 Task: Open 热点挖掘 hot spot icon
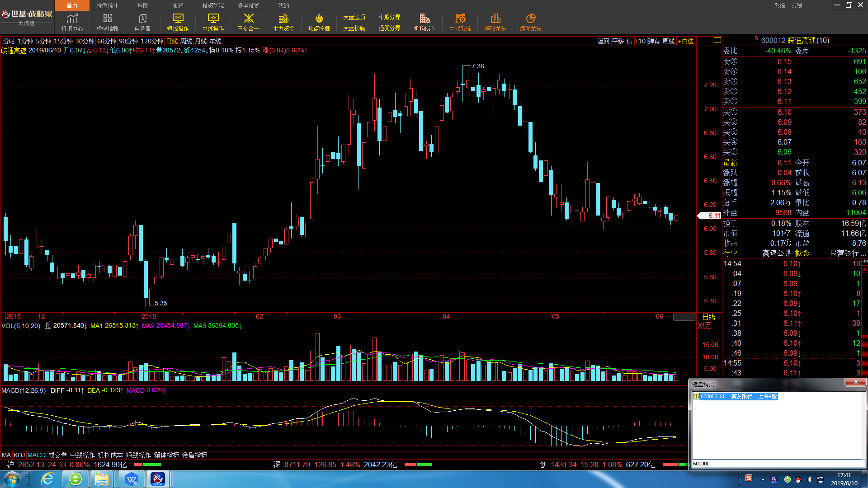point(319,23)
